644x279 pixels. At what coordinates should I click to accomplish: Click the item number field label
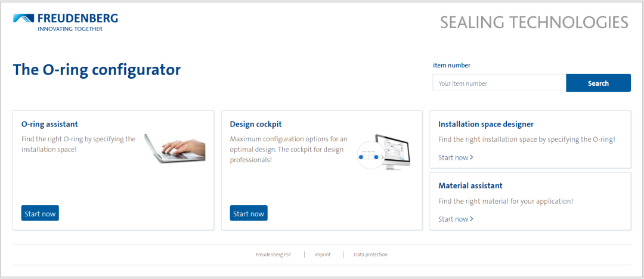(451, 66)
